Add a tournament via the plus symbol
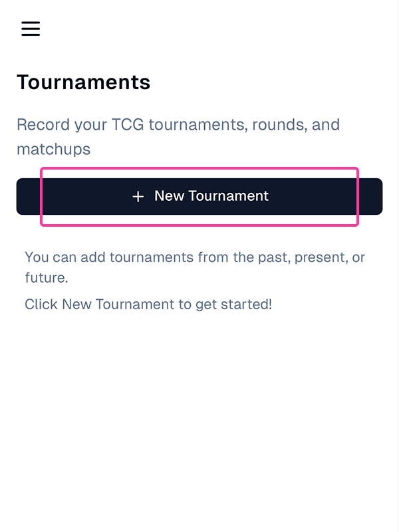 point(138,196)
